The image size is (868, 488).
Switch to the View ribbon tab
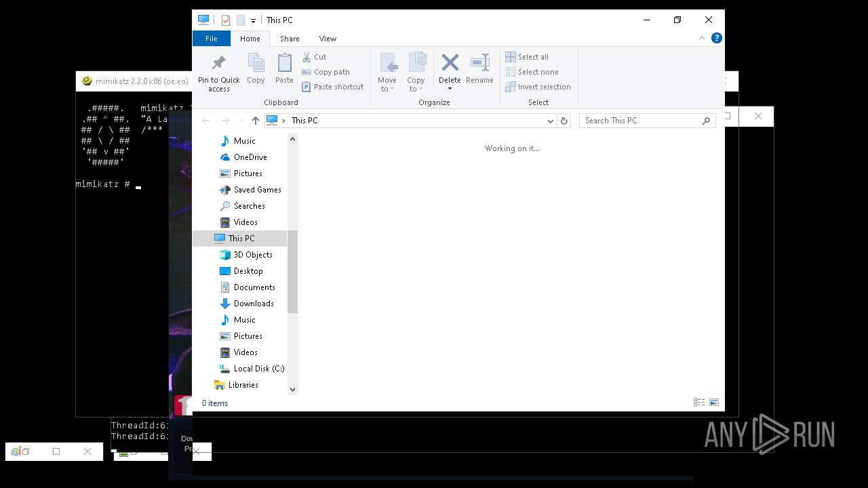tap(328, 39)
